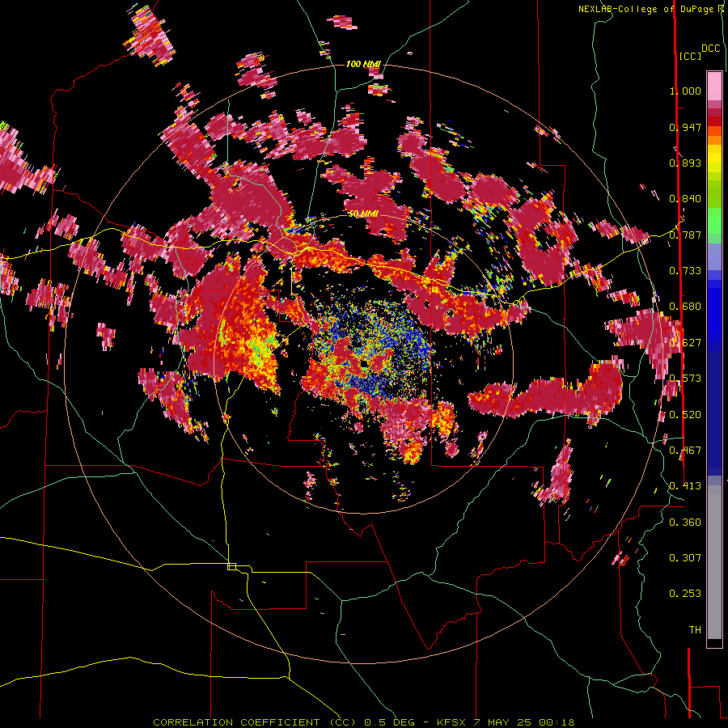Viewport: 728px width, 728px height.
Task: Click the 50 NMI range ring label
Action: (363, 214)
